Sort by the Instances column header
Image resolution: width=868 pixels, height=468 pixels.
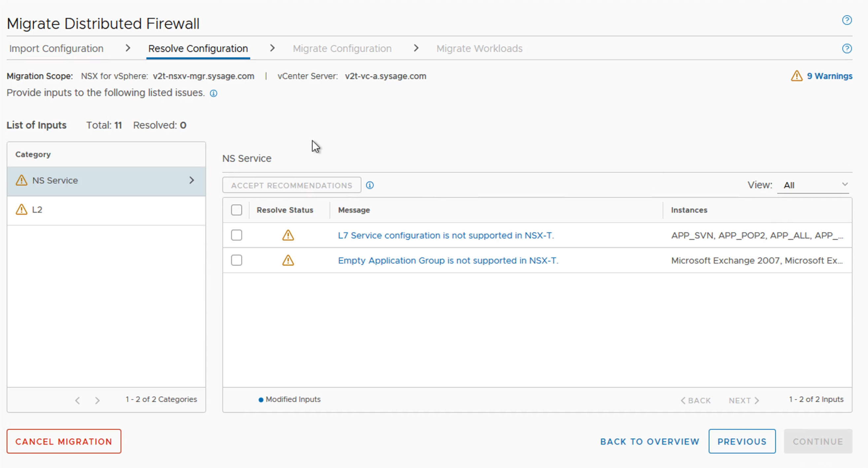tap(689, 210)
